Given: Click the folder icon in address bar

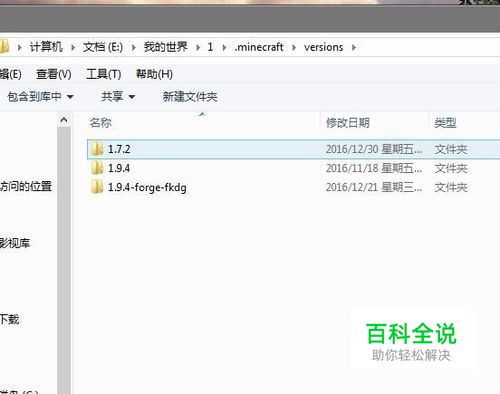Looking at the screenshot, I should (4, 47).
